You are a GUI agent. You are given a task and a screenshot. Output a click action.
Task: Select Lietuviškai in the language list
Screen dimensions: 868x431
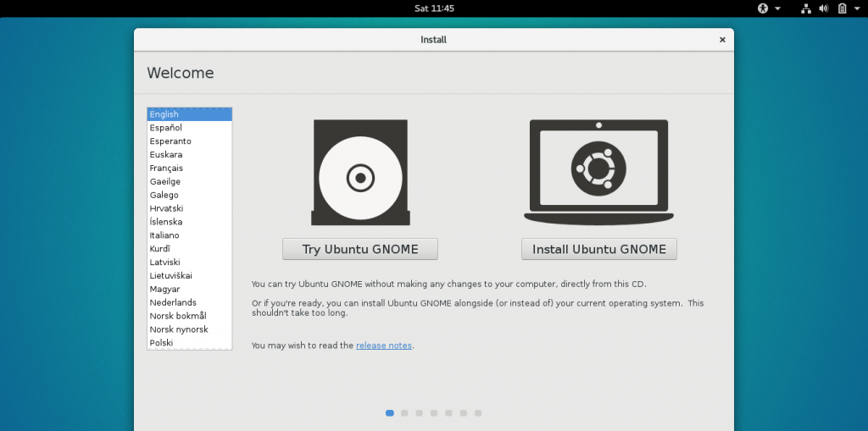189,275
